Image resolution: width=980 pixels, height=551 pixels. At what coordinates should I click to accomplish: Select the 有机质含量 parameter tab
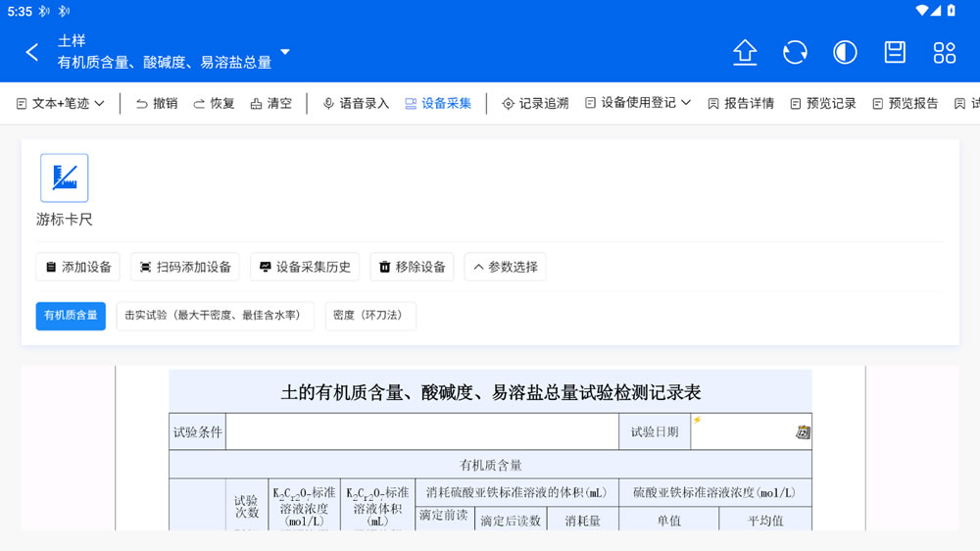point(71,316)
